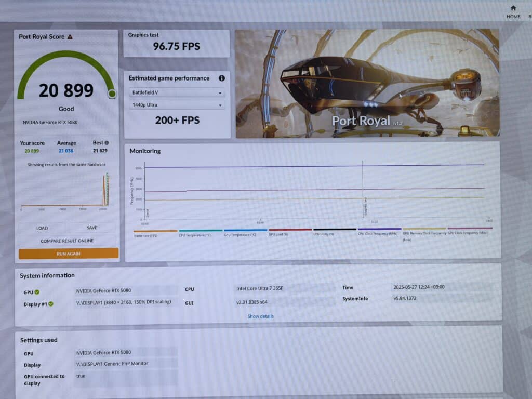
Task: Click the orange RUN AGAIN button
Action: [69, 254]
